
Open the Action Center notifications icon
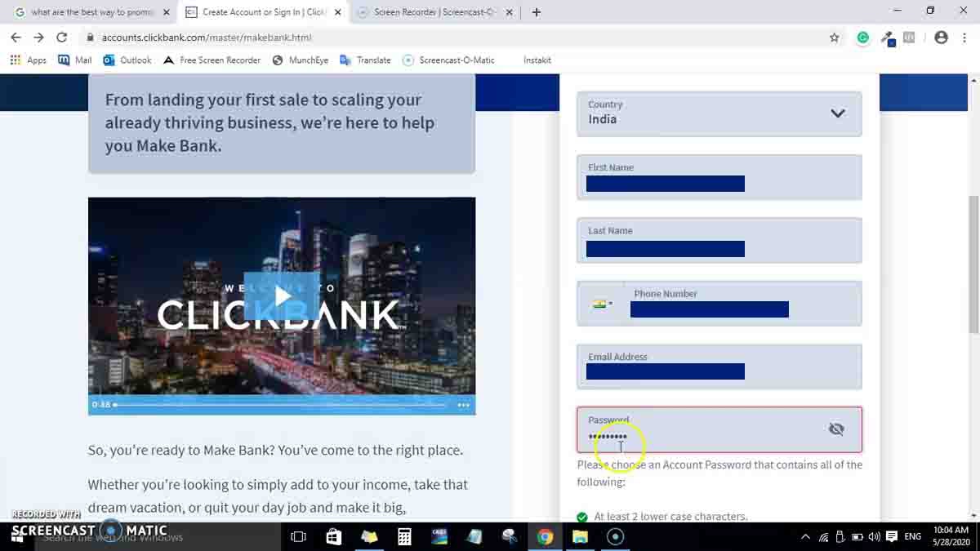(892, 537)
